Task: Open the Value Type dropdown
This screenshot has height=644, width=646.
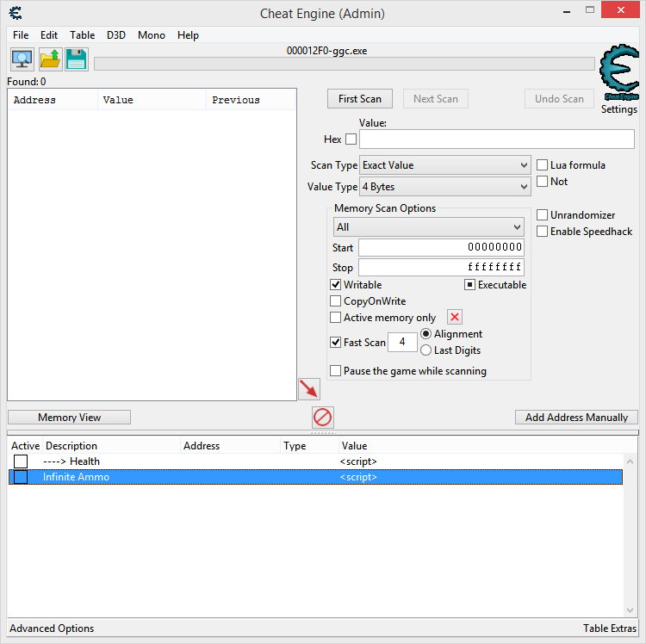Action: point(445,187)
